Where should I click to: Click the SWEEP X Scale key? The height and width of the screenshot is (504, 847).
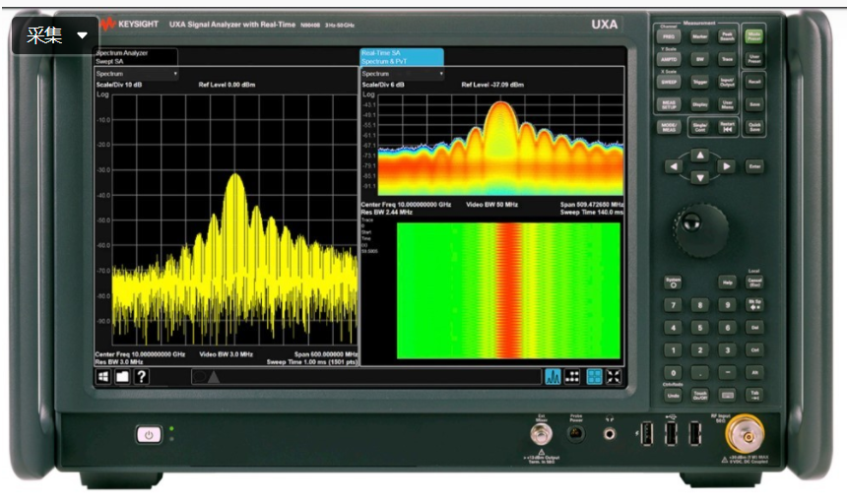(668, 82)
